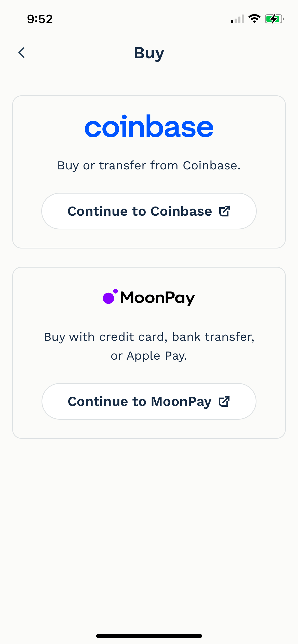
Task: Tap the large purple MoonPay circle
Action: (109, 298)
